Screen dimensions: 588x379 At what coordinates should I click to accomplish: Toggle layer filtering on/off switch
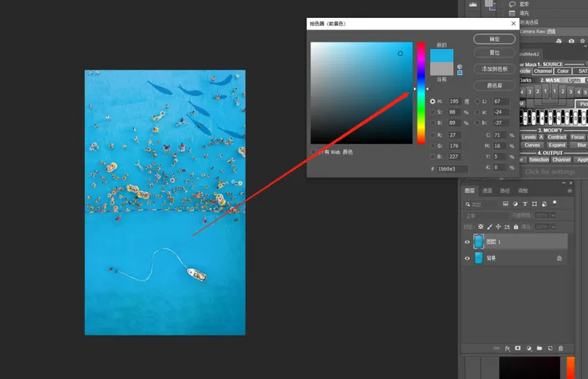pos(555,203)
